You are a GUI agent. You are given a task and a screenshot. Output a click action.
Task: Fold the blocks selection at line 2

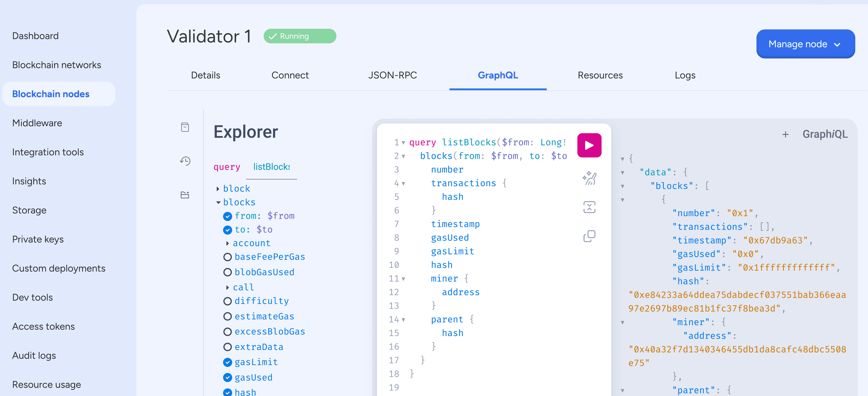(x=403, y=156)
